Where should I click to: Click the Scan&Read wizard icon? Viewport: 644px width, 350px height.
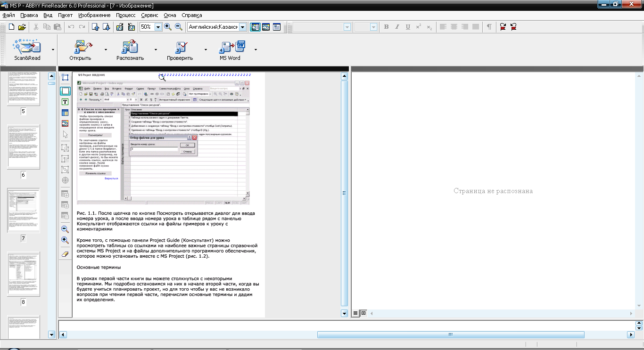(27, 47)
